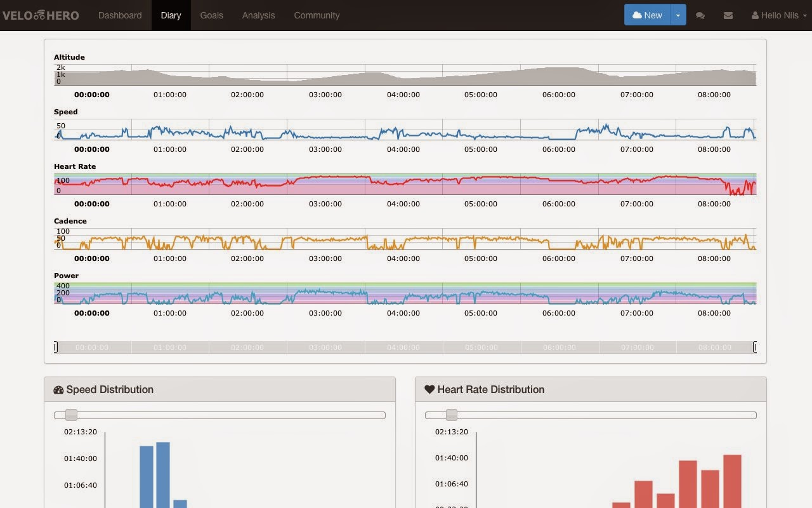
Task: Open the chat comments icon
Action: [700, 15]
